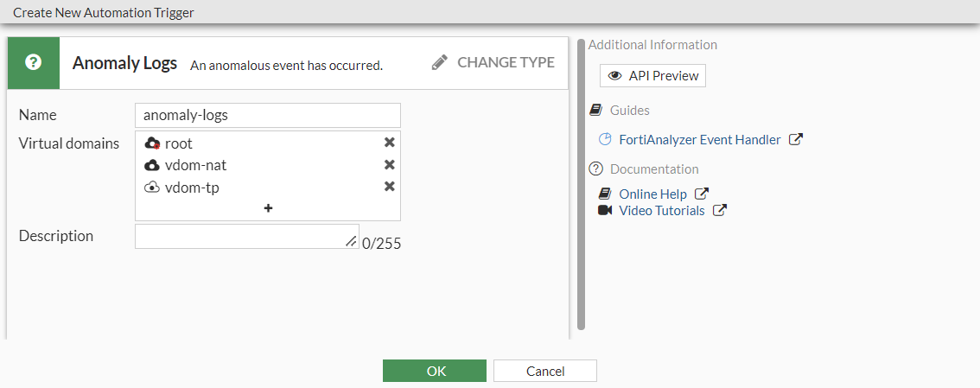
Task: Open the API Preview
Action: [x=653, y=76]
